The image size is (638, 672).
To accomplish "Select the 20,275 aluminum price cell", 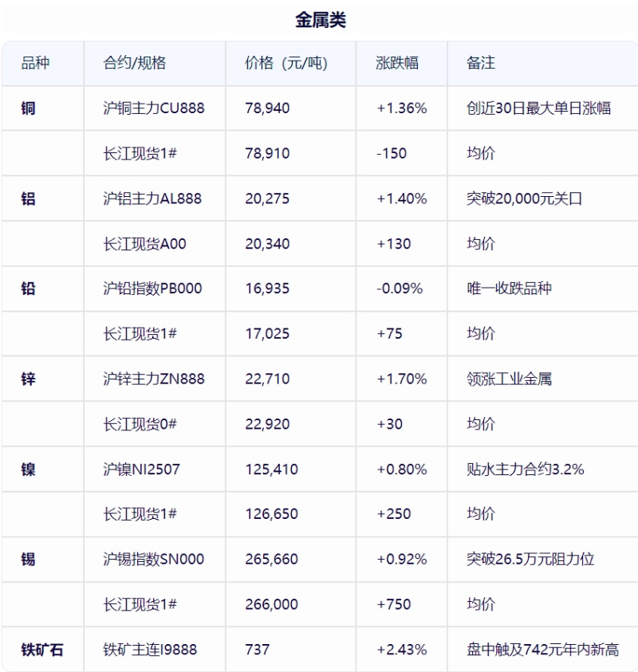I will 267,198.
